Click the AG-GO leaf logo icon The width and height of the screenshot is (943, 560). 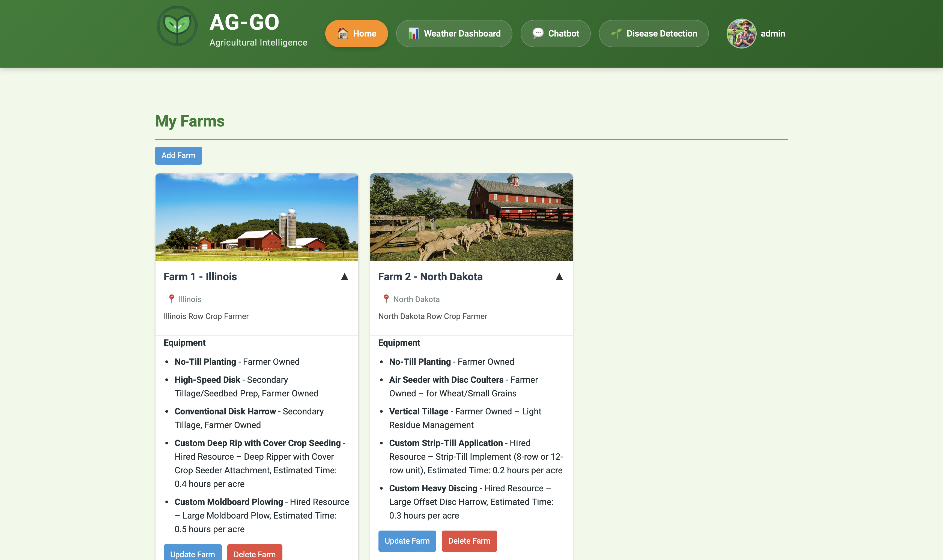(x=177, y=26)
